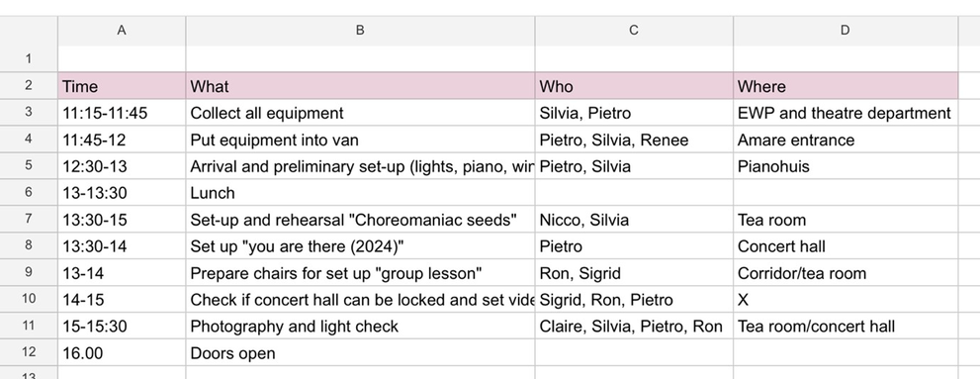Screen dimensions: 980x379
Task: Select the 'Doors open' cell
Action: pos(360,352)
